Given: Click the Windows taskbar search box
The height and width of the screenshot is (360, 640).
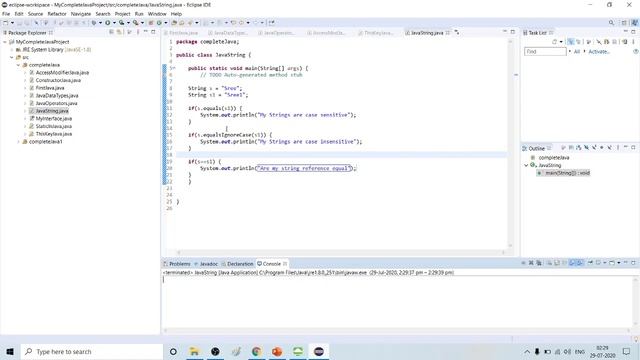Looking at the screenshot, I should point(91,351).
